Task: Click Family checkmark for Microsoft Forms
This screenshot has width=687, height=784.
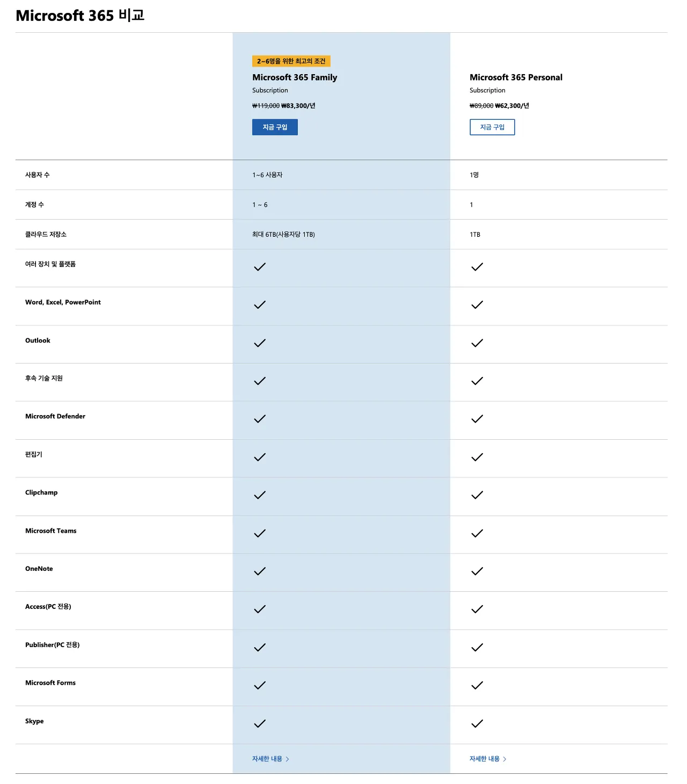Action: [260, 685]
